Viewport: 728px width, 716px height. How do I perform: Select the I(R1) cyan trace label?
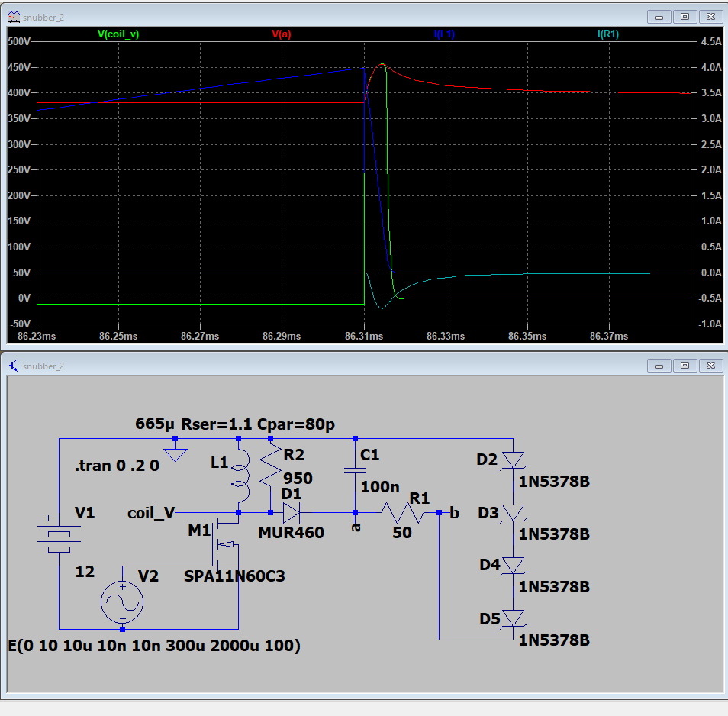pyautogui.click(x=607, y=34)
